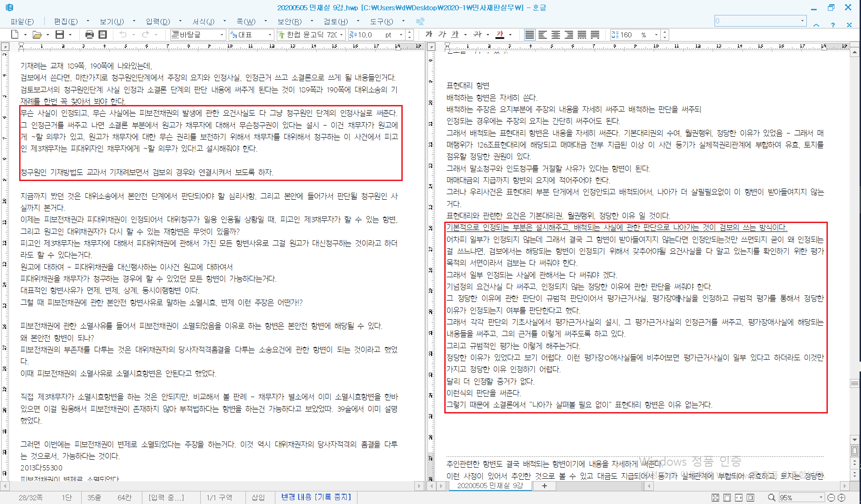Apply divided alignment, the last alignment button
The image size is (861, 504).
click(x=595, y=35)
